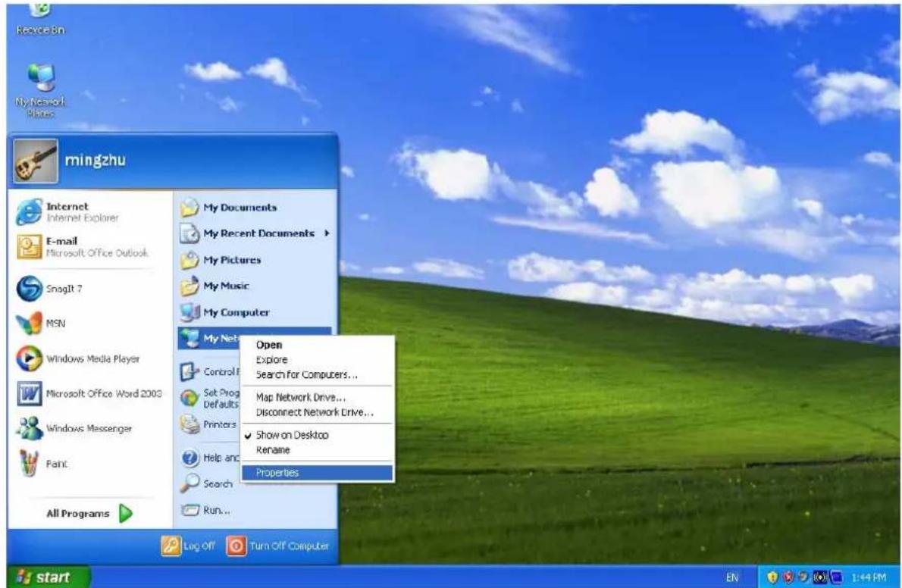This screenshot has width=902, height=588.
Task: Choose Properties in the context menu
Action: click(x=317, y=472)
